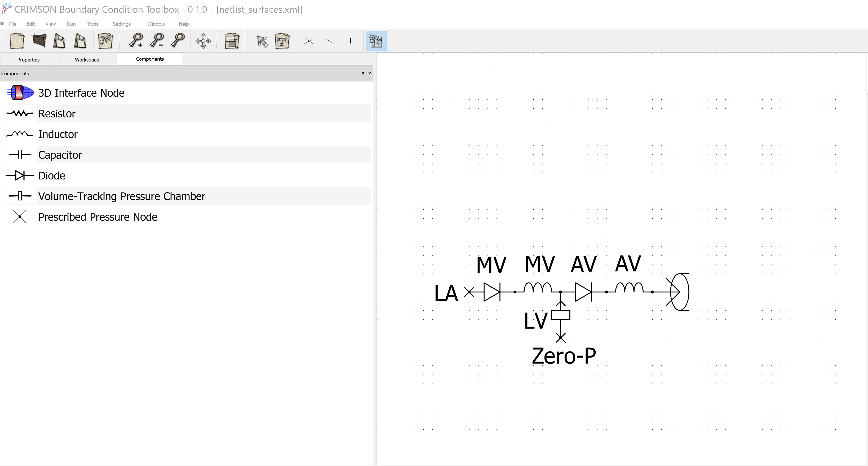Select the Volume-Tracking Pressure Chamber component

121,196
